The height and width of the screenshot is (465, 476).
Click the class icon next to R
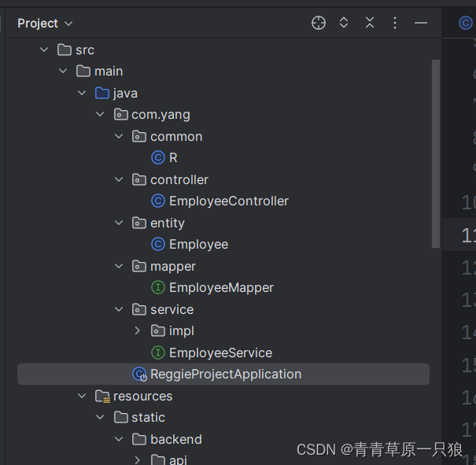(158, 158)
